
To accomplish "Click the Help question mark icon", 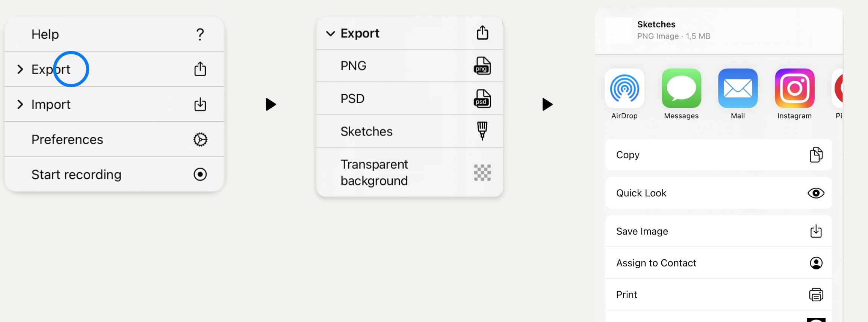I will pyautogui.click(x=200, y=35).
